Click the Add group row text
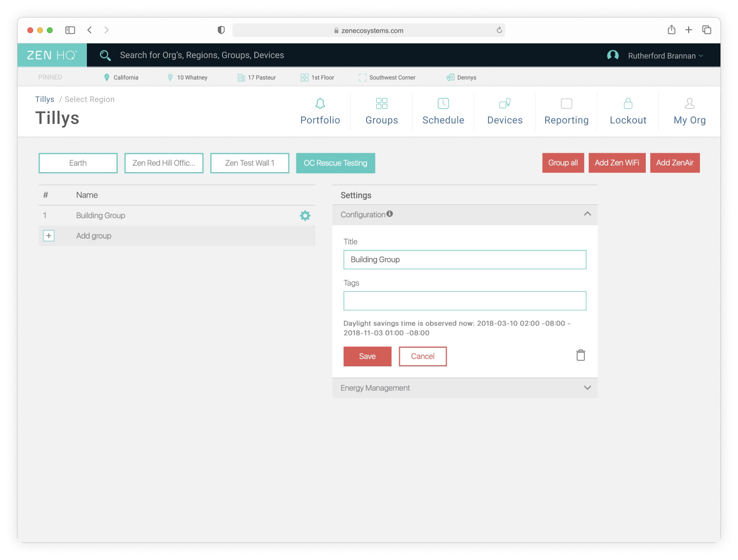 point(94,236)
